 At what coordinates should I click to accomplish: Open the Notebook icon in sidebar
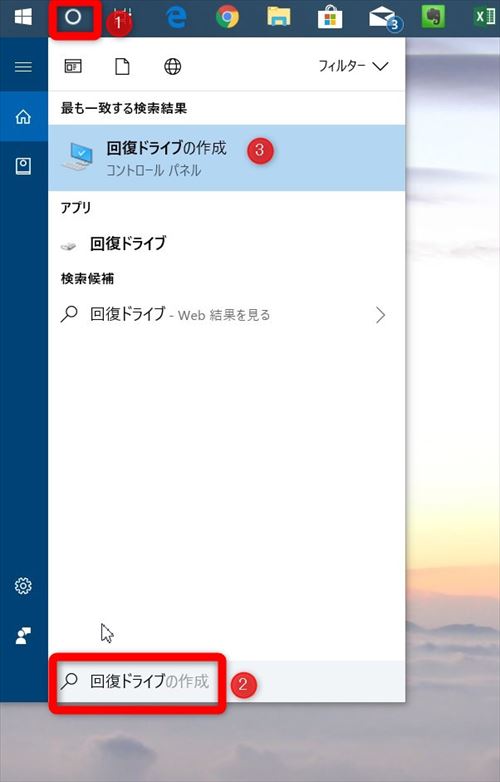(x=23, y=166)
